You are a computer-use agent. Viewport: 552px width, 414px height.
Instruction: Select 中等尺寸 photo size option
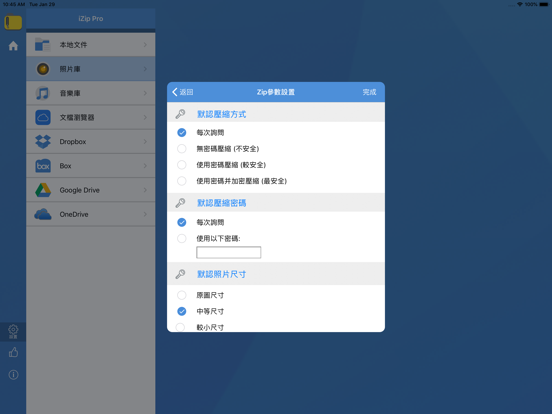click(x=182, y=311)
